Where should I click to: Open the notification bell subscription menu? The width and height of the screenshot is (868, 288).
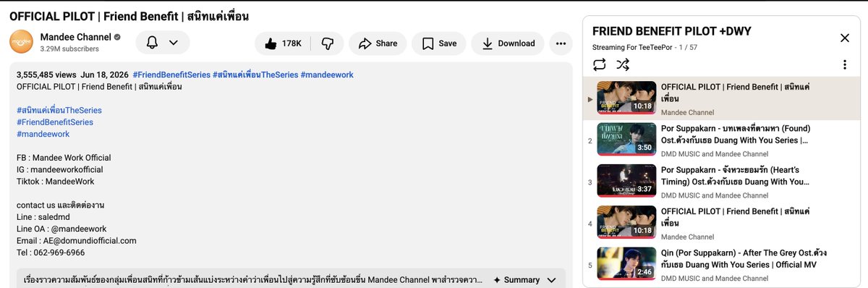point(163,43)
